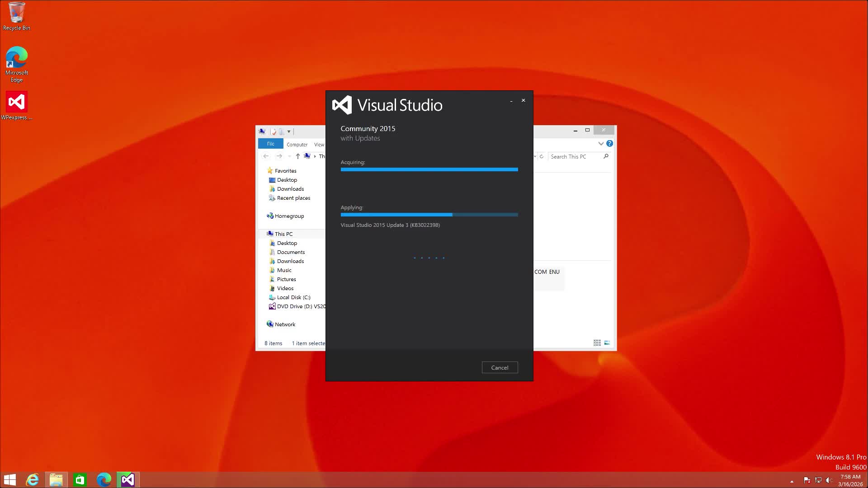
Task: Select the Microsoft Edge desktop shortcut
Action: [17, 64]
